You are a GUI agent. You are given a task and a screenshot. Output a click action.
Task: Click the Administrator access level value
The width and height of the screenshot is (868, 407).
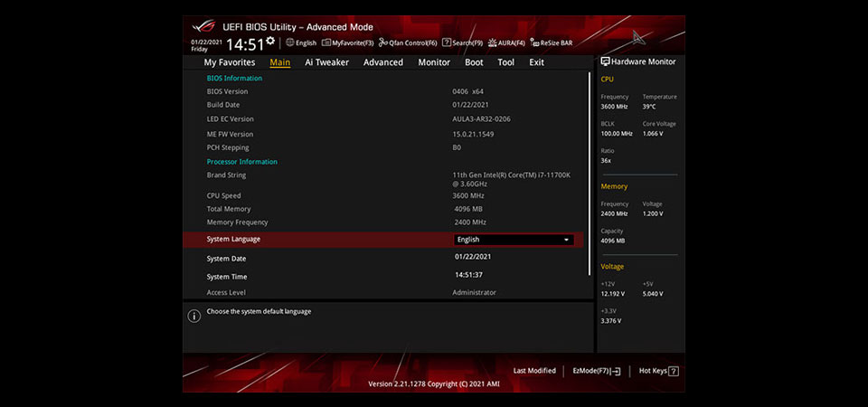pos(475,292)
